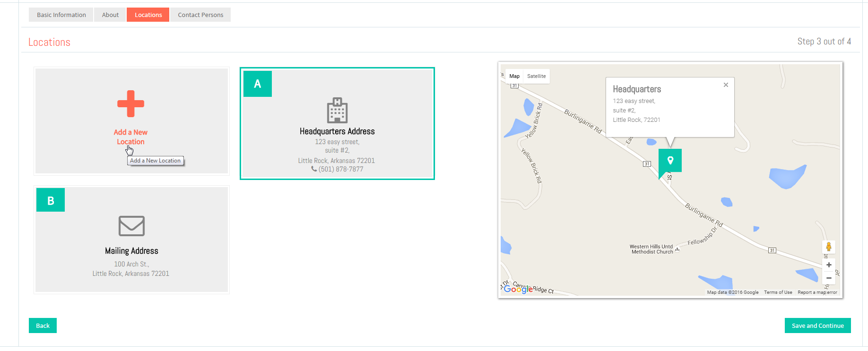
Task: Select the Mailing Address envelope icon
Action: click(131, 226)
